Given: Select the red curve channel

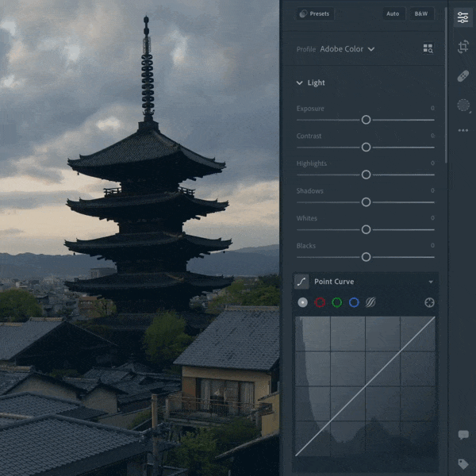Looking at the screenshot, I should tap(320, 302).
